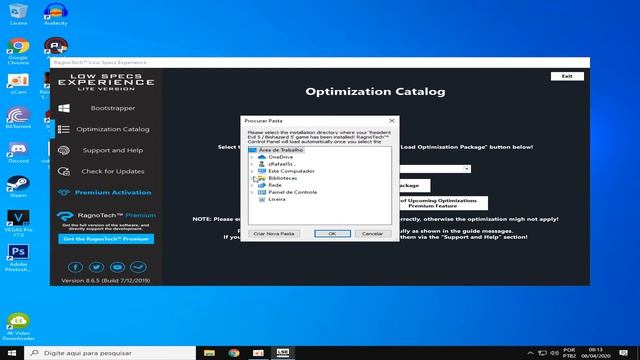Click Cancelar in Procurar Pasta dialog
This screenshot has height=360, width=640.
click(x=372, y=234)
